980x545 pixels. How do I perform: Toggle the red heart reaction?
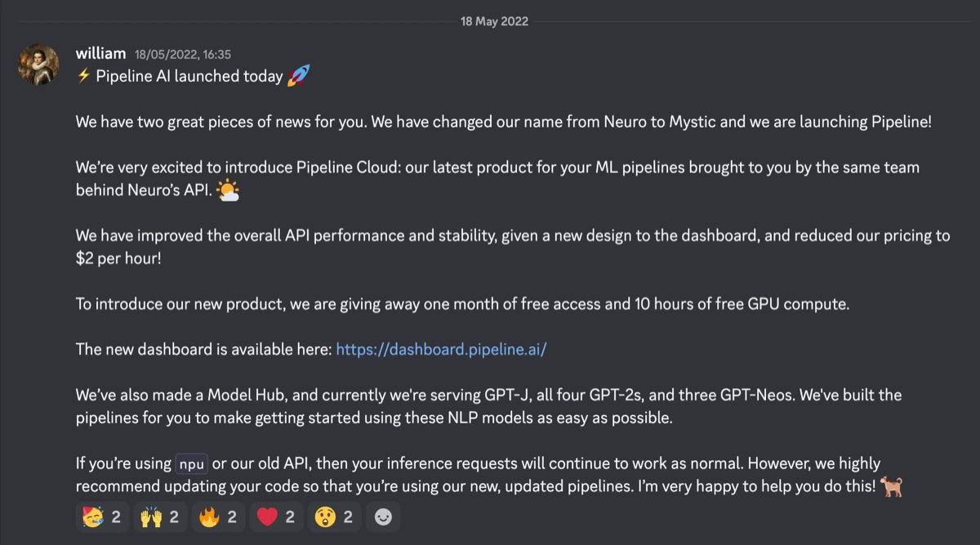276,516
